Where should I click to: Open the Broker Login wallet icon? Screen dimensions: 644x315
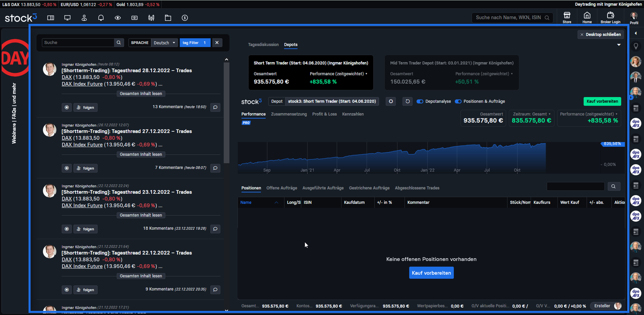click(610, 18)
